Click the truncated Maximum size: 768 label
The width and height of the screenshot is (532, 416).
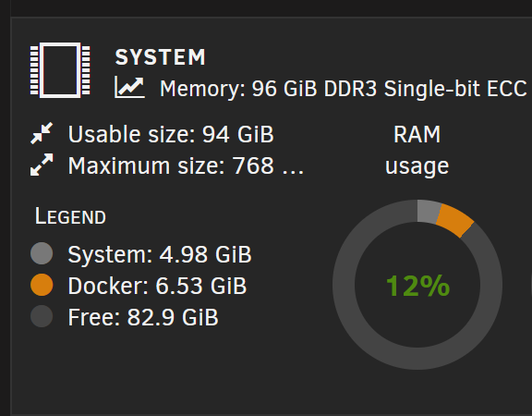pos(186,165)
